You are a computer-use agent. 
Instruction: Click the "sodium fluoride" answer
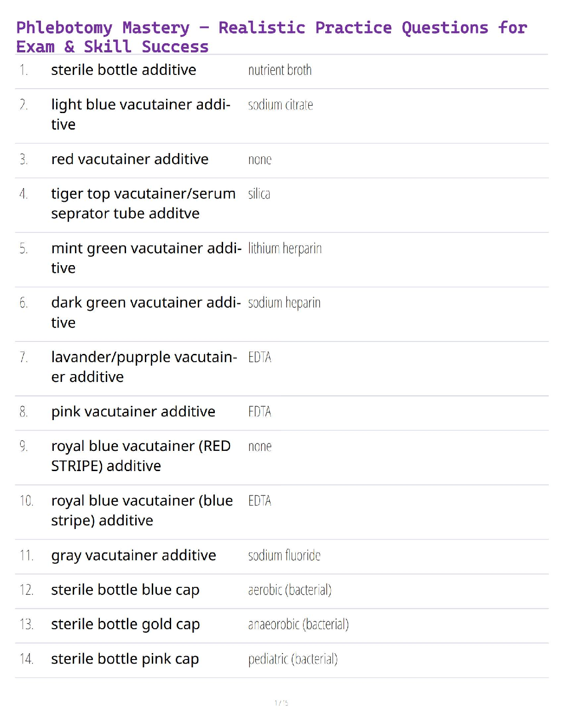[x=284, y=556]
